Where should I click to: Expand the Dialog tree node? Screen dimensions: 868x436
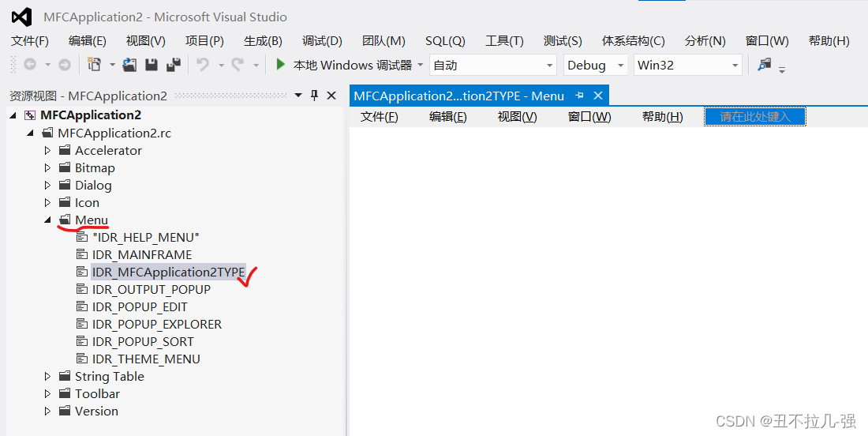pyautogui.click(x=47, y=185)
